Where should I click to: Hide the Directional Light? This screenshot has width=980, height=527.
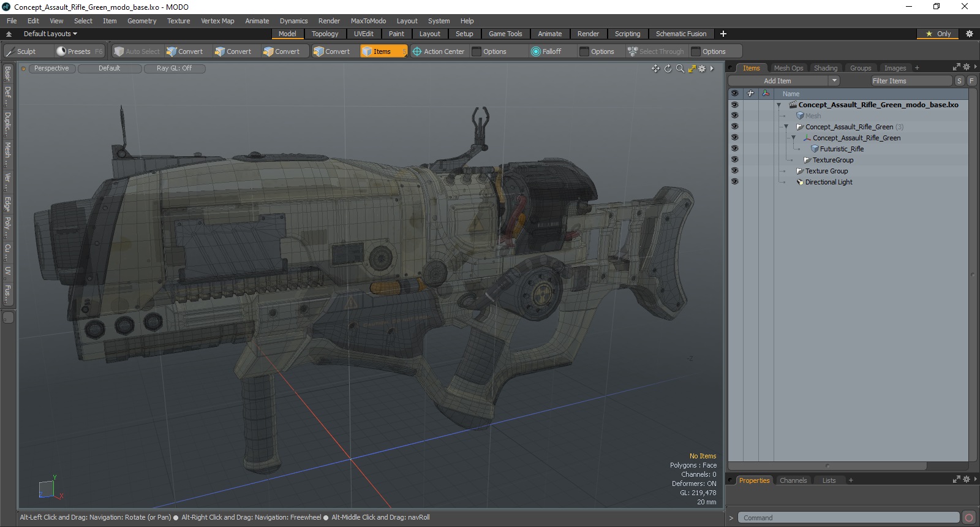734,182
